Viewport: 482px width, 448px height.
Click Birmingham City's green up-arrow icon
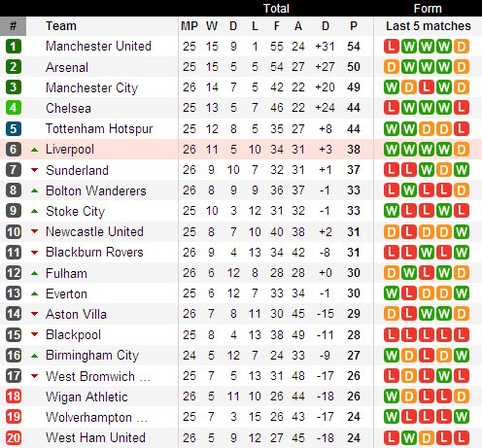(x=34, y=356)
